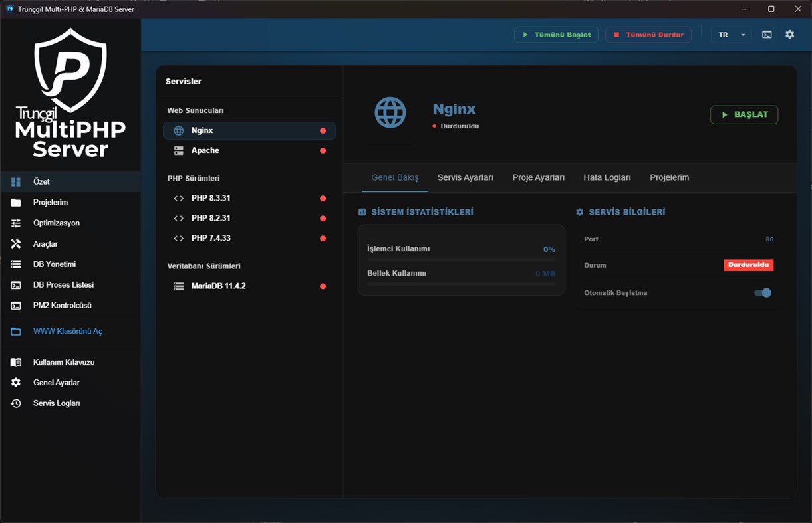Click the Araçlar tools icon

tap(16, 244)
